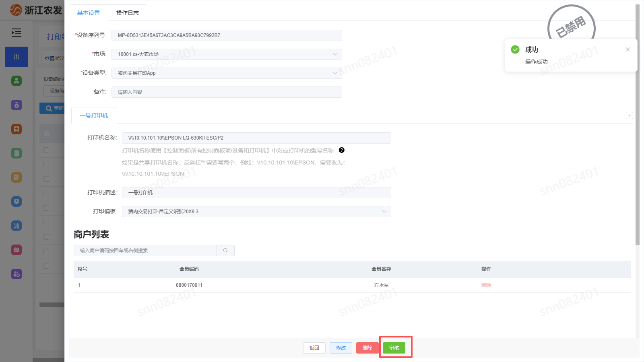Click the green success check icon

515,49
